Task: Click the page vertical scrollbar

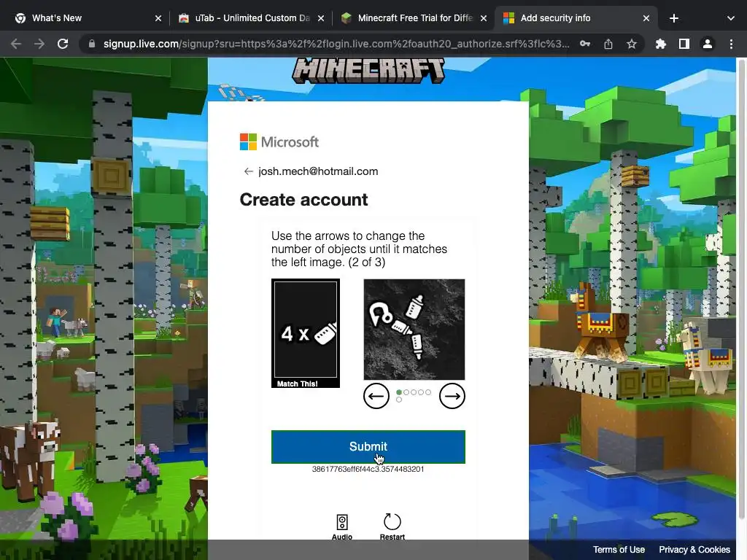Action: 741,288
